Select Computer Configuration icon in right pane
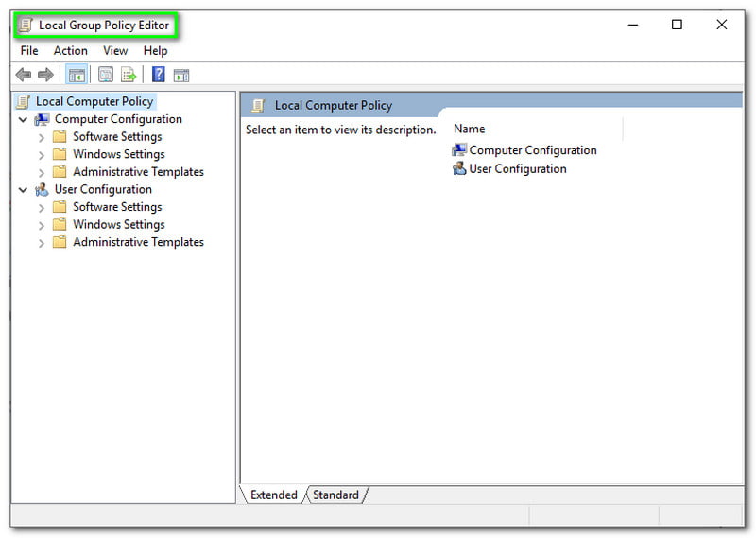The width and height of the screenshot is (756, 538). [x=459, y=150]
